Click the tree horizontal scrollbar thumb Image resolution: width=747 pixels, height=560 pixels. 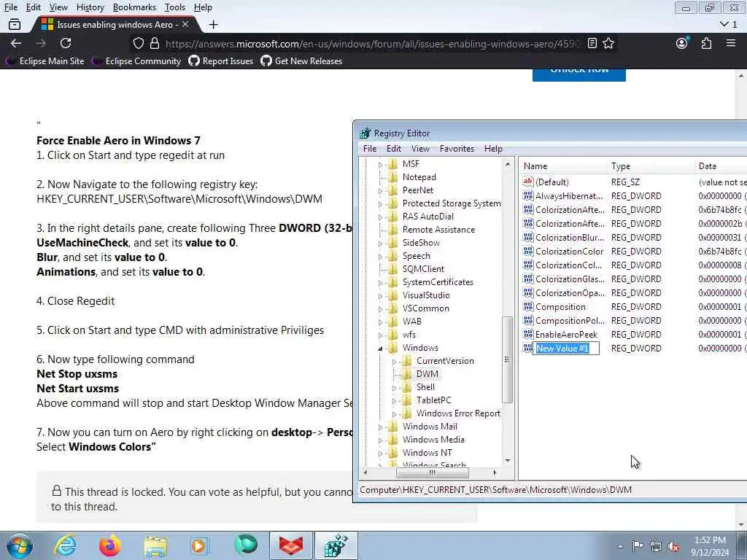433,472
